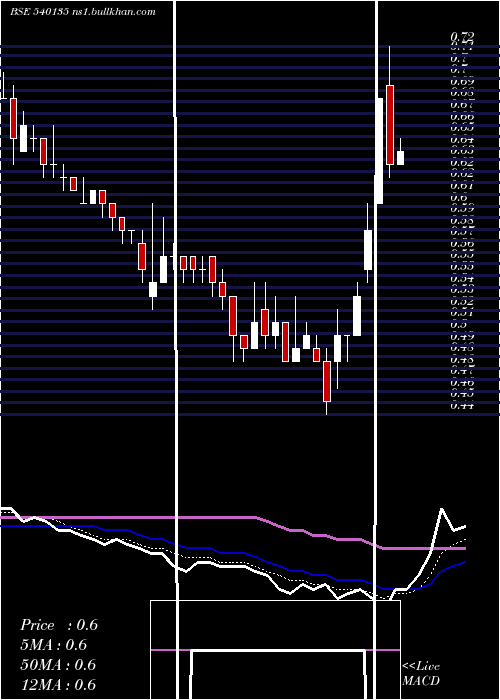Click the '50MA : 0.6' label
The width and height of the screenshot is (500, 700).
click(58, 665)
